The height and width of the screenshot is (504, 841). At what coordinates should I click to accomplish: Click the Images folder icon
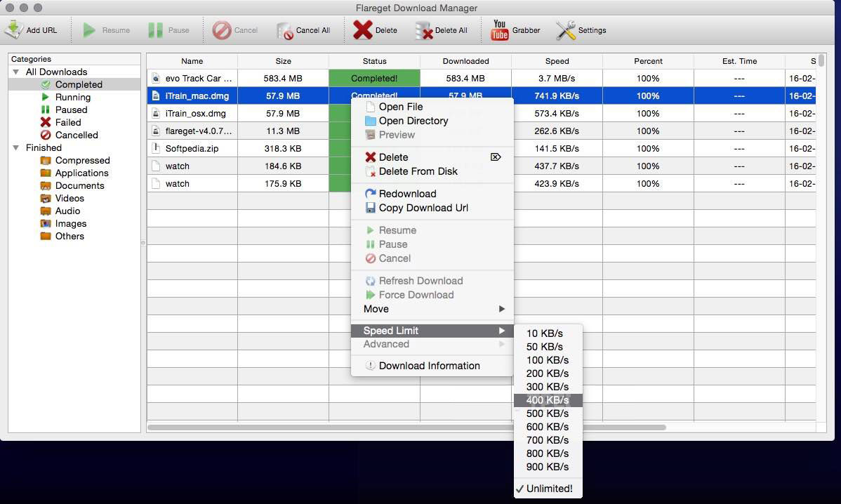pyautogui.click(x=46, y=224)
